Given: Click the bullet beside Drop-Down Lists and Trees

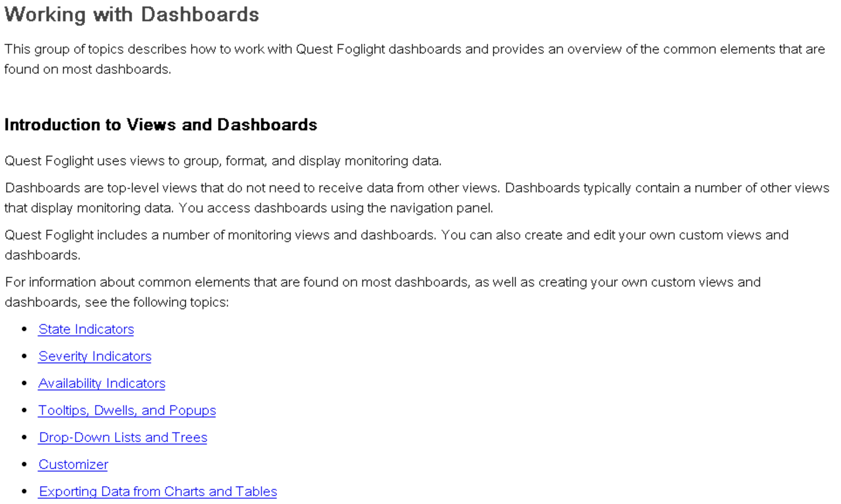Looking at the screenshot, I should [x=24, y=437].
